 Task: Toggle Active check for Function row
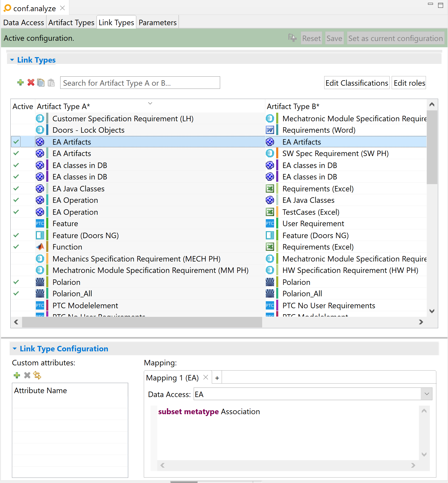16,247
